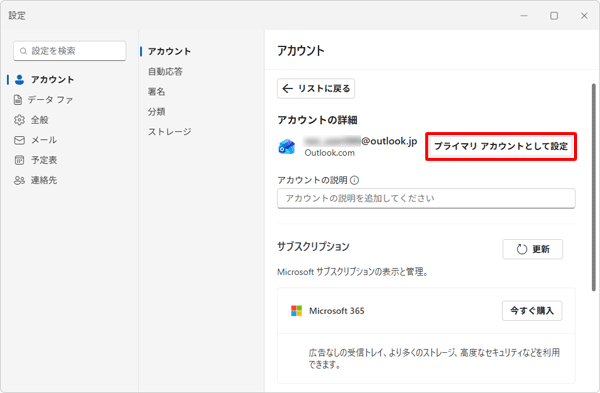Image resolution: width=600 pixels, height=393 pixels.
Task: Close the 設定 window
Action: 584,16
